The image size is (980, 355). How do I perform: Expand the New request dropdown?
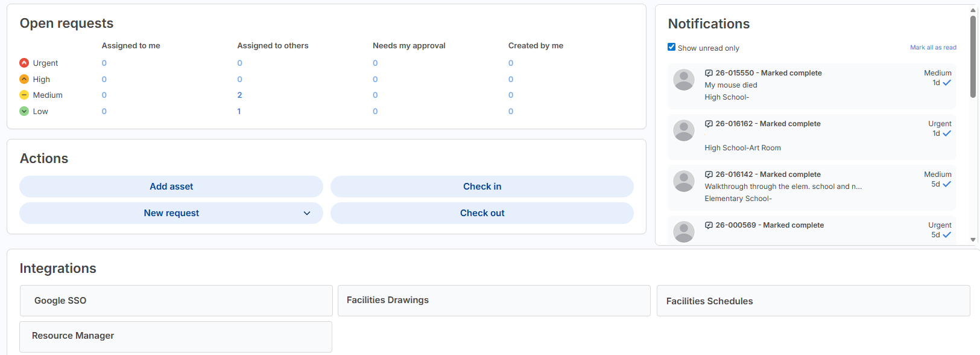tap(307, 213)
